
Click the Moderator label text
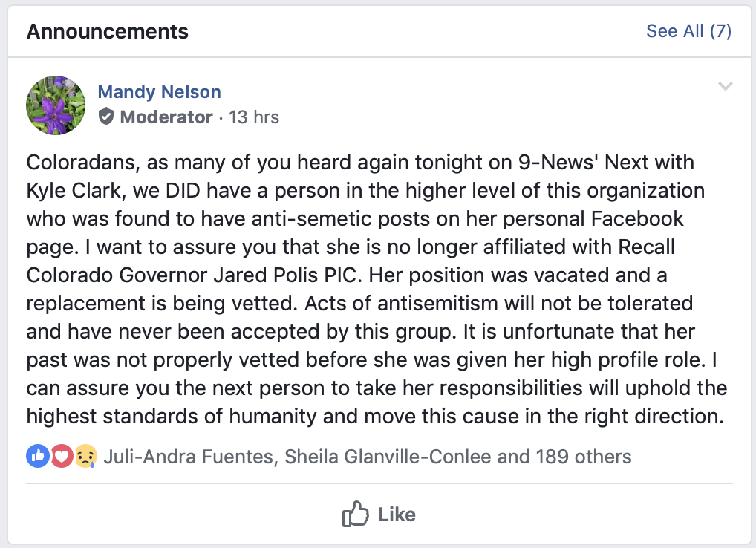(x=166, y=117)
